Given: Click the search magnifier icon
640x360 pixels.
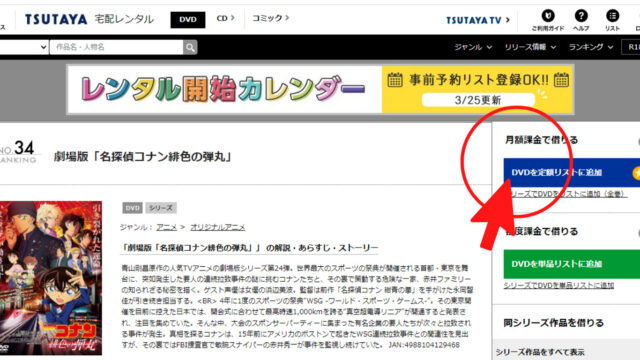Looking at the screenshot, I should click(190, 47).
